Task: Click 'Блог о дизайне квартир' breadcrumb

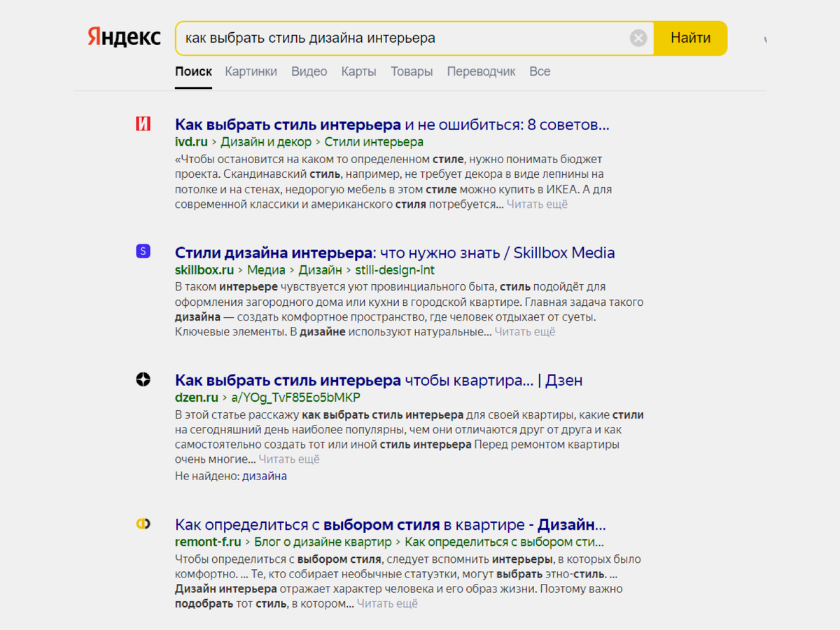Action: [323, 542]
